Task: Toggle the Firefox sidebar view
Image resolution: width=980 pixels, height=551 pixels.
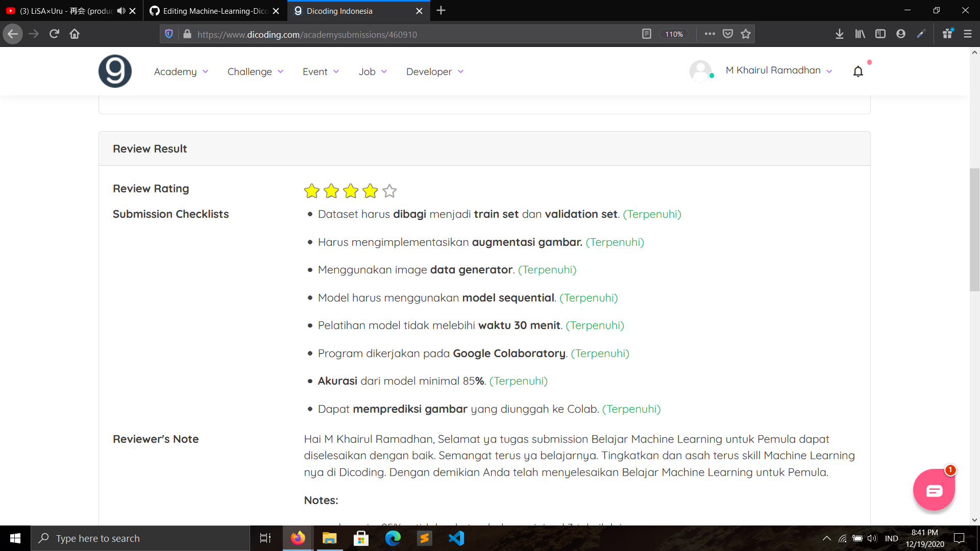Action: tap(880, 34)
